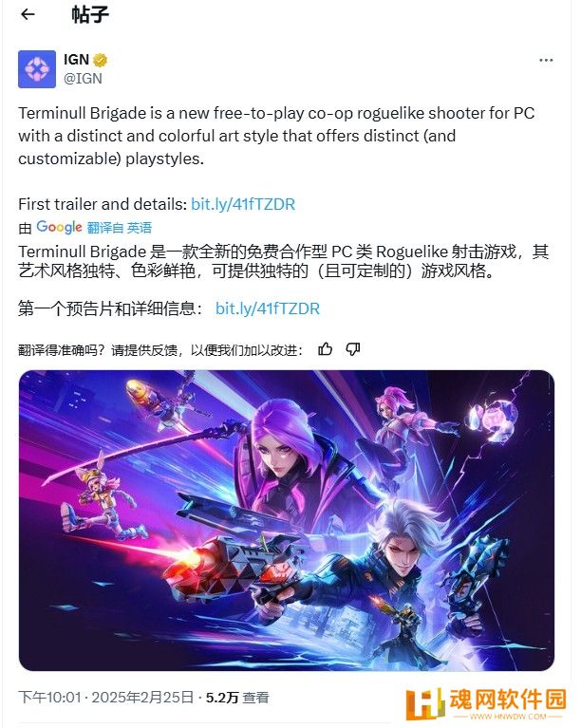Open the three-dot more options menu
This screenshot has width=581, height=728.
pos(546,61)
